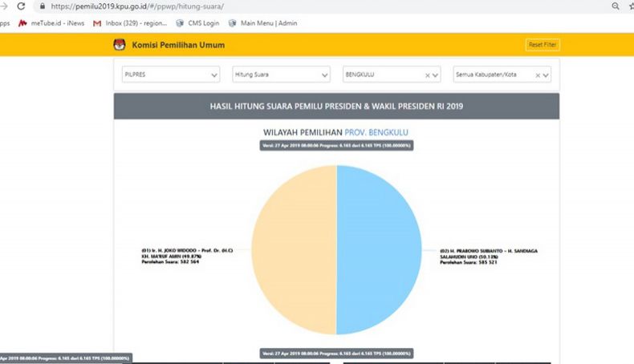Screen dimensions: 634x364
Task: Click the version progress badge above chart
Action: [336, 145]
